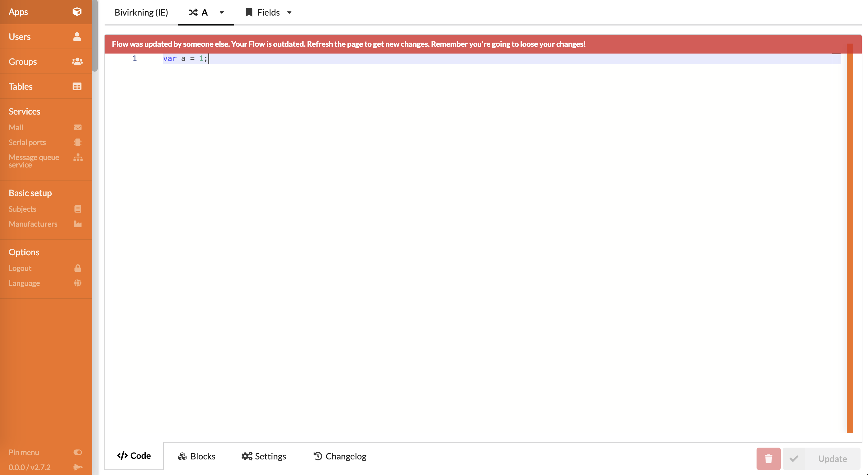Viewport: 868px width, 475px height.
Task: Switch to the Blocks tab
Action: point(196,456)
